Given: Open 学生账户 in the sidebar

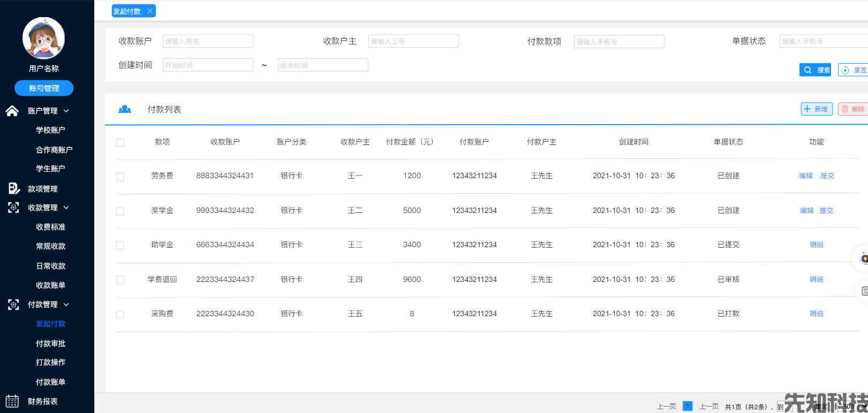Looking at the screenshot, I should tap(50, 169).
